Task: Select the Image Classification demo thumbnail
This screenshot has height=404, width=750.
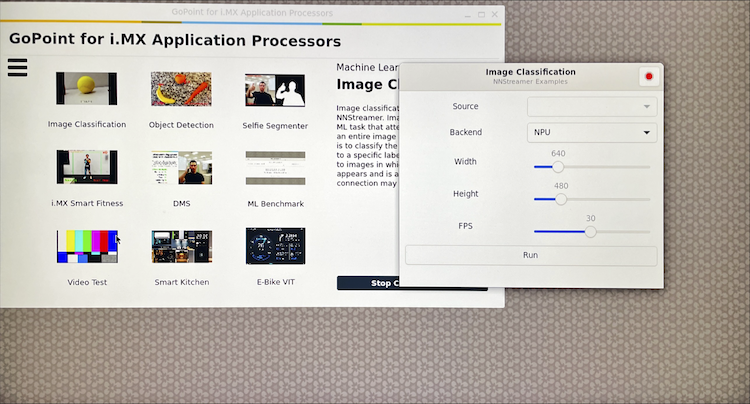Action: tap(87, 88)
